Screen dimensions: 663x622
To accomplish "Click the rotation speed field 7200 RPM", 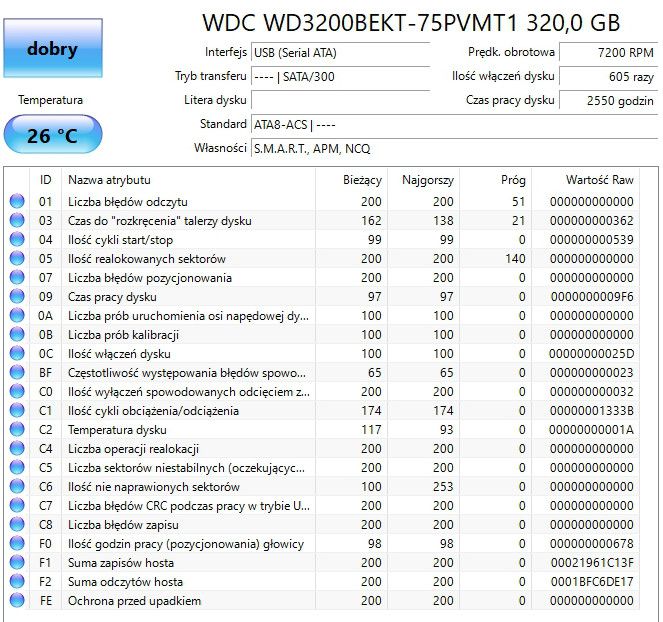I will (608, 52).
